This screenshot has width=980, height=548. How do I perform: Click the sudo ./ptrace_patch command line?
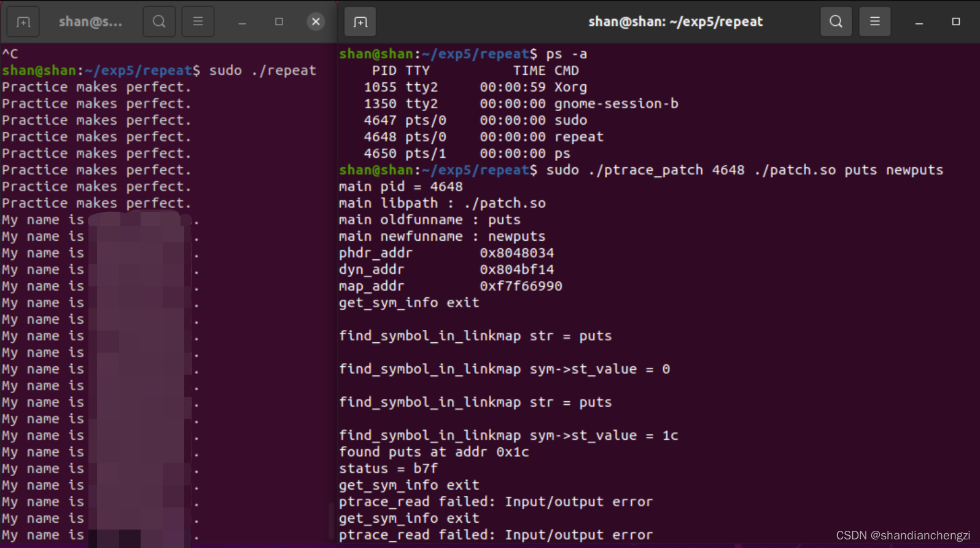pos(745,170)
